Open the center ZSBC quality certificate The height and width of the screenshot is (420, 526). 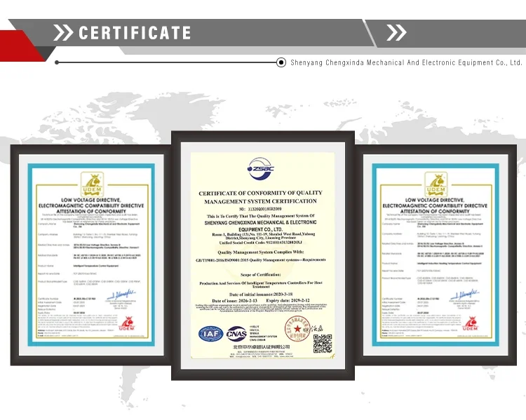point(263,256)
